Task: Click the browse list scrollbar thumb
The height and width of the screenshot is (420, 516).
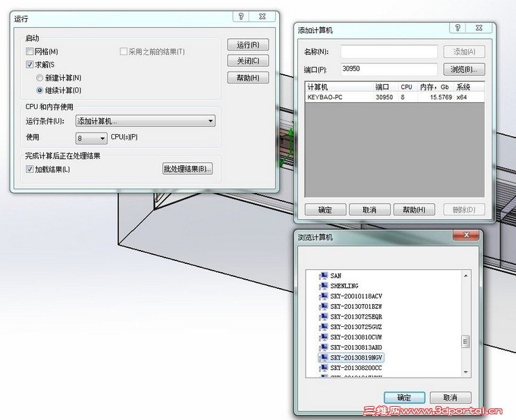Action: pyautogui.click(x=466, y=342)
